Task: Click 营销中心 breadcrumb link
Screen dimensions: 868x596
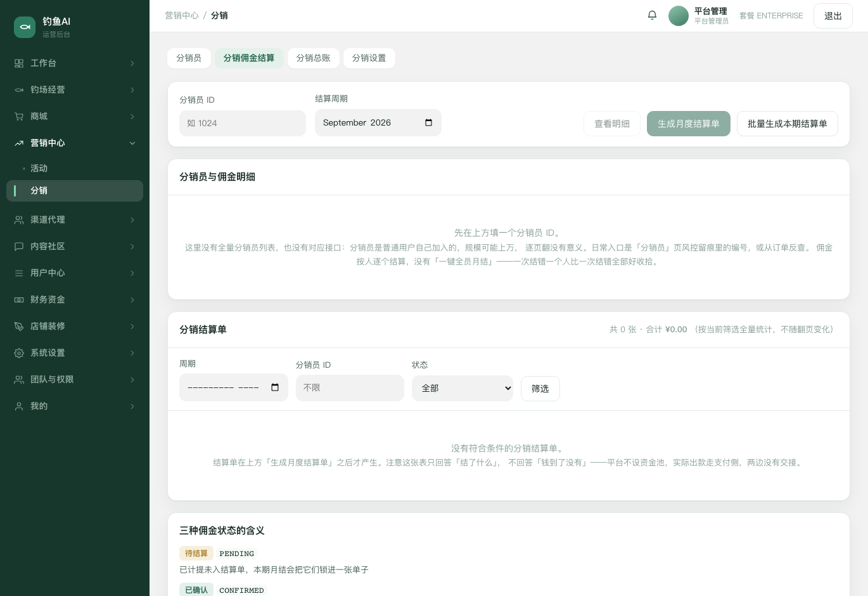Action: tap(182, 15)
